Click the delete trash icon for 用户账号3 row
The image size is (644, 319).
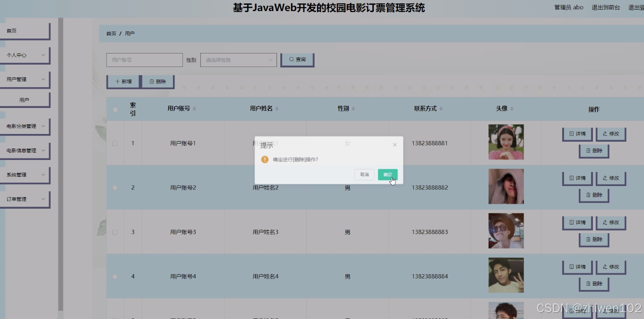click(x=589, y=239)
